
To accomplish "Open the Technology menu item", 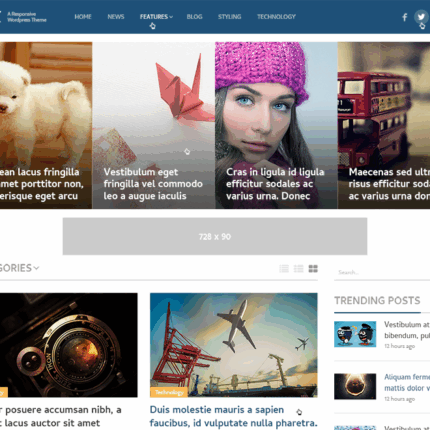I will click(x=276, y=17).
